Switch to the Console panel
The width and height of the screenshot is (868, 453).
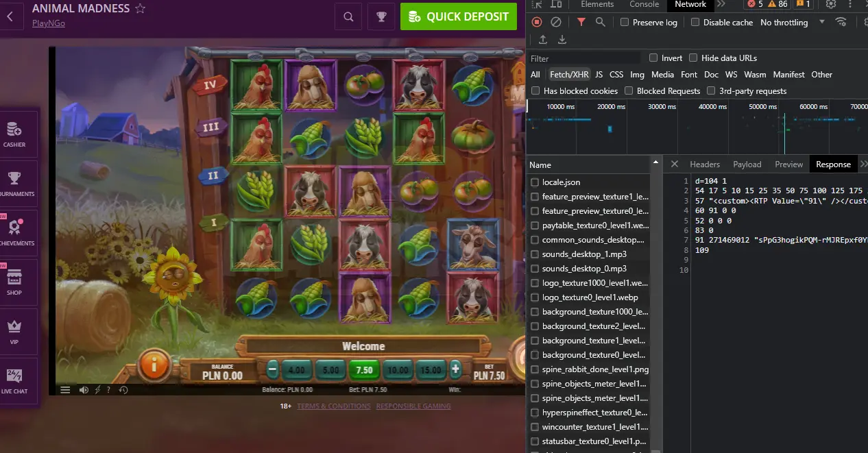pos(644,4)
